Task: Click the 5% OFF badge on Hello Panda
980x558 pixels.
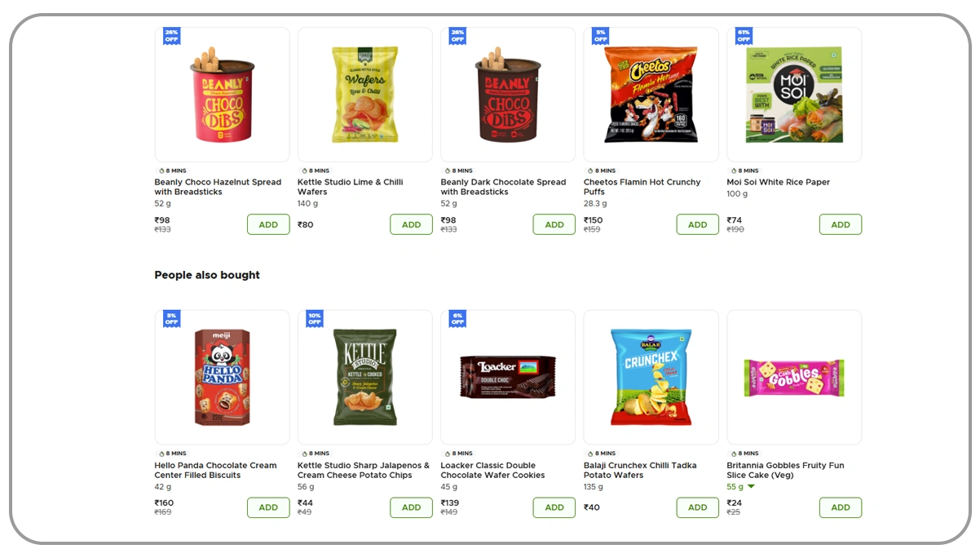Action: 171,318
